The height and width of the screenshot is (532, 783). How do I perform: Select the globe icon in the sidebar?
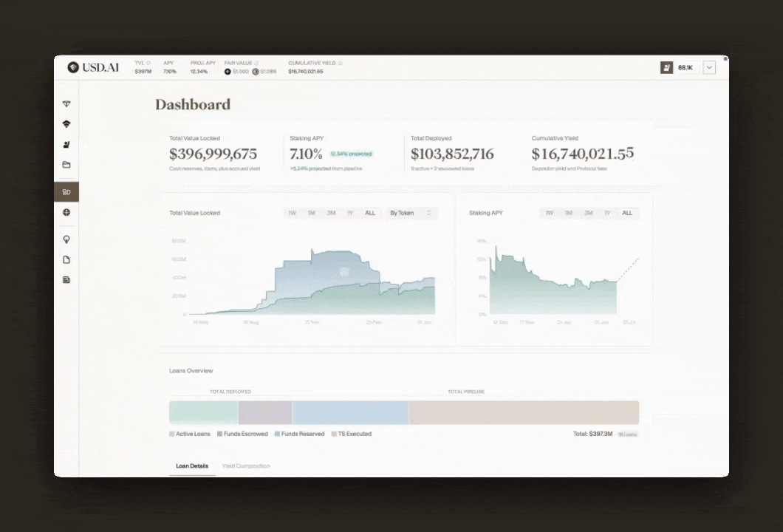pyautogui.click(x=66, y=212)
